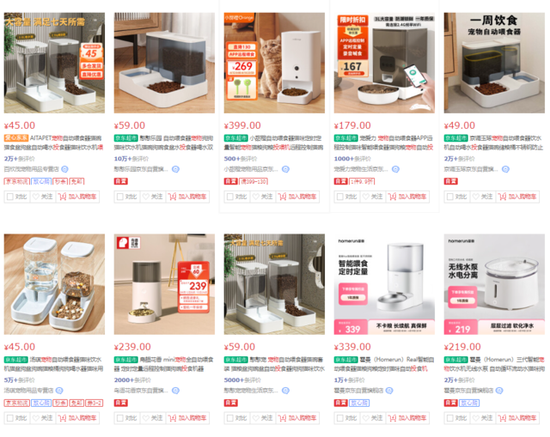Tick the compare checkbox under ¥179.00 feeder
Image resolution: width=550 pixels, height=437 pixels.
point(340,197)
